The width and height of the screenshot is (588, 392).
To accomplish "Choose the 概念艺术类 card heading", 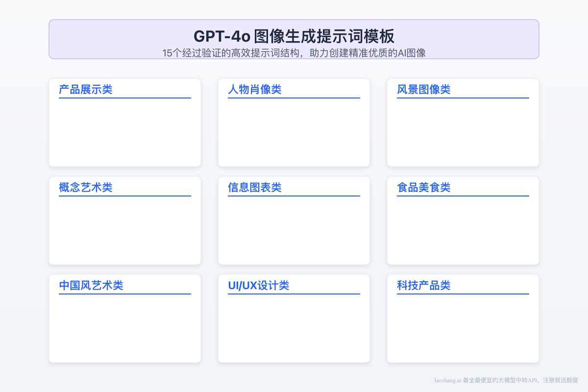I will [x=86, y=188].
